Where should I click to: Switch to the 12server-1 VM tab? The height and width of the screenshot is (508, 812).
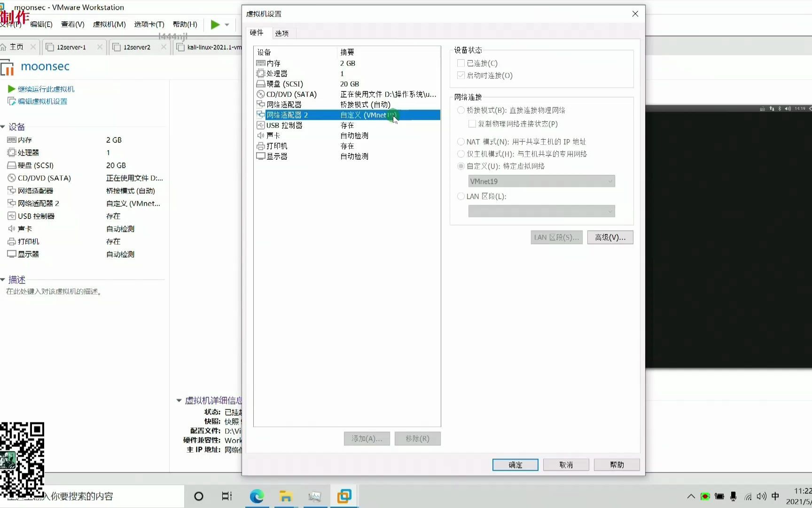coord(71,47)
